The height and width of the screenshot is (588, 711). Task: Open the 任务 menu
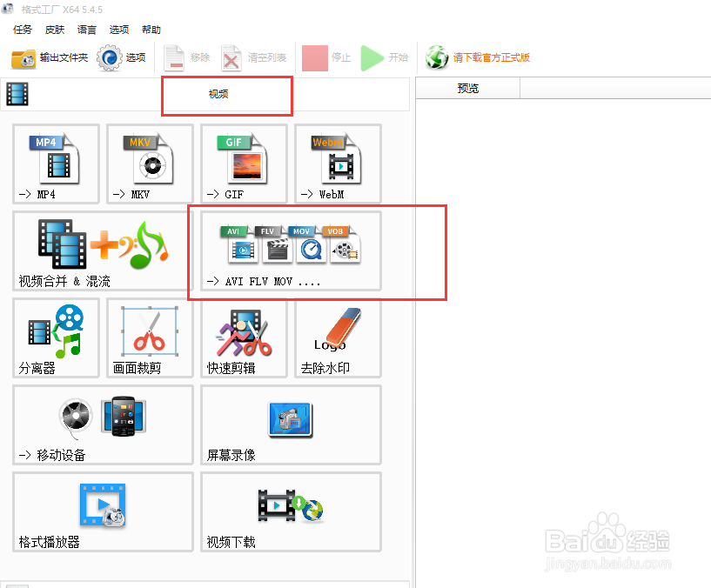click(23, 30)
